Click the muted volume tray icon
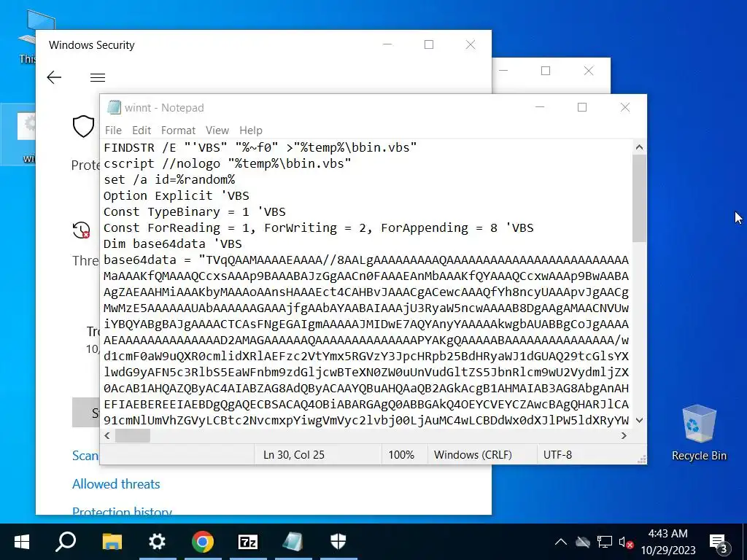The image size is (747, 560). point(626,542)
